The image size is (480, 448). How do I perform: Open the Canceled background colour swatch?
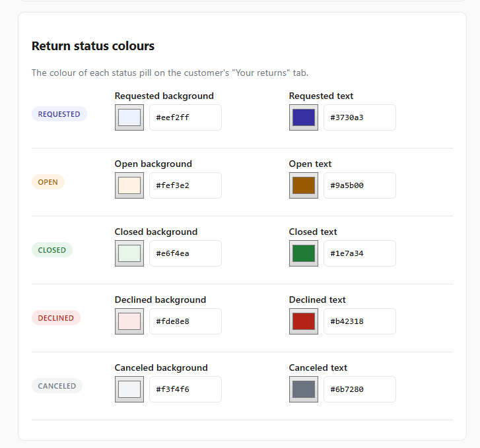[129, 389]
